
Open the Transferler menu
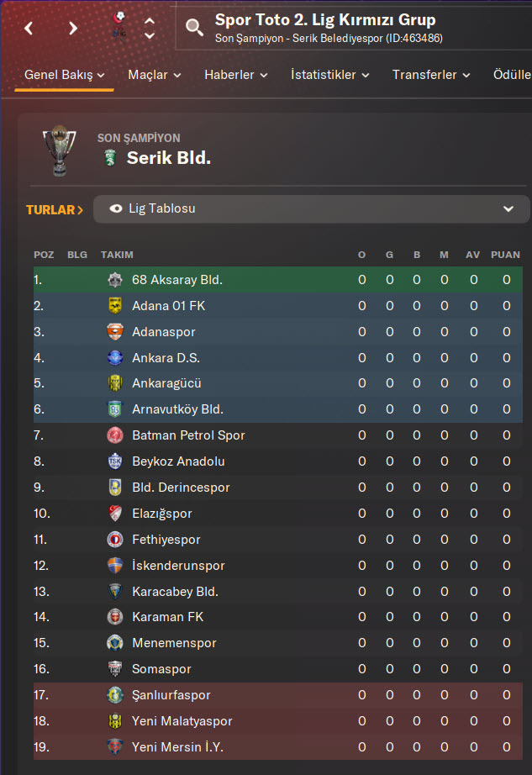click(429, 75)
